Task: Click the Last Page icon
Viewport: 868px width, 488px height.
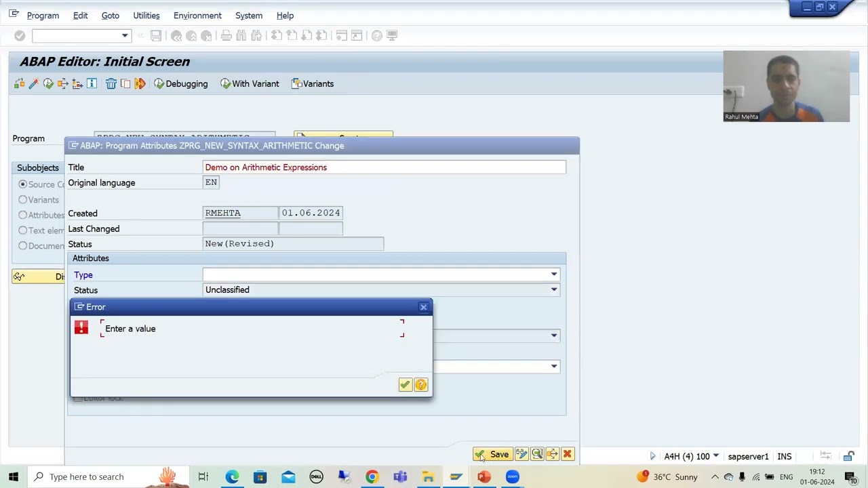Action: (321, 36)
